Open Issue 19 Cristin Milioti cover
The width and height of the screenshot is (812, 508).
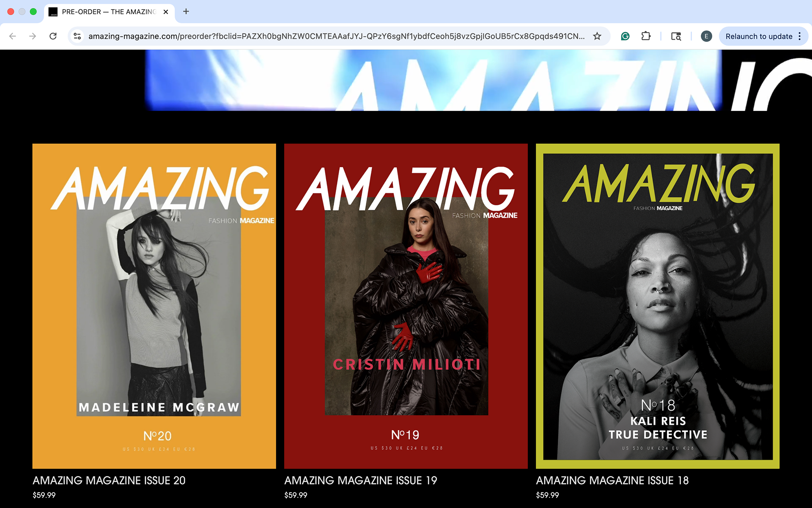click(x=406, y=306)
